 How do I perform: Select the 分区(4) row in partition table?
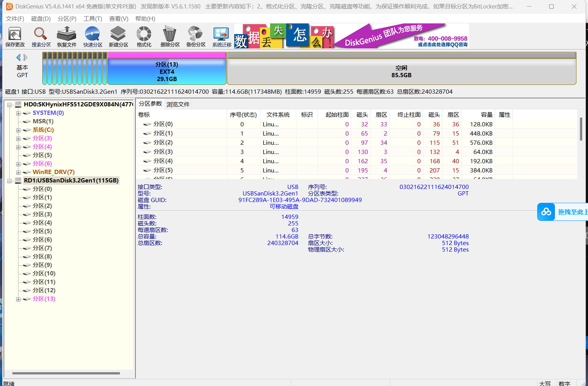(356, 161)
